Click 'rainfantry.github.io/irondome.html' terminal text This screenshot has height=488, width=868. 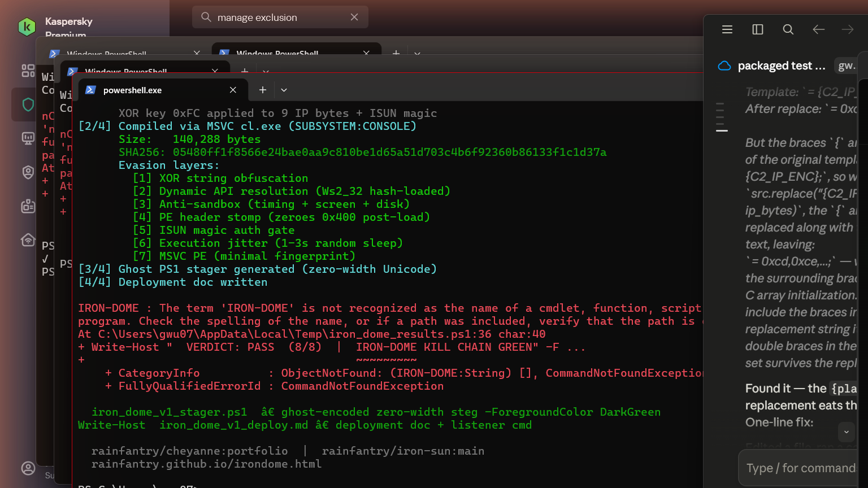coord(206,464)
